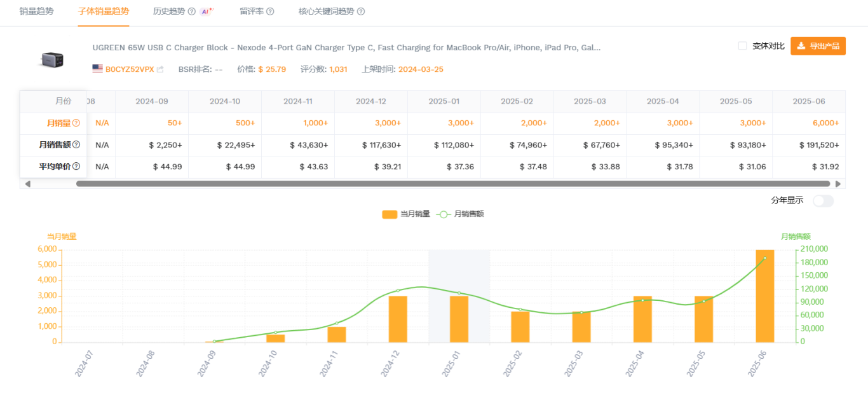
Task: Click right arrow of table scrollbar
Action: click(838, 184)
